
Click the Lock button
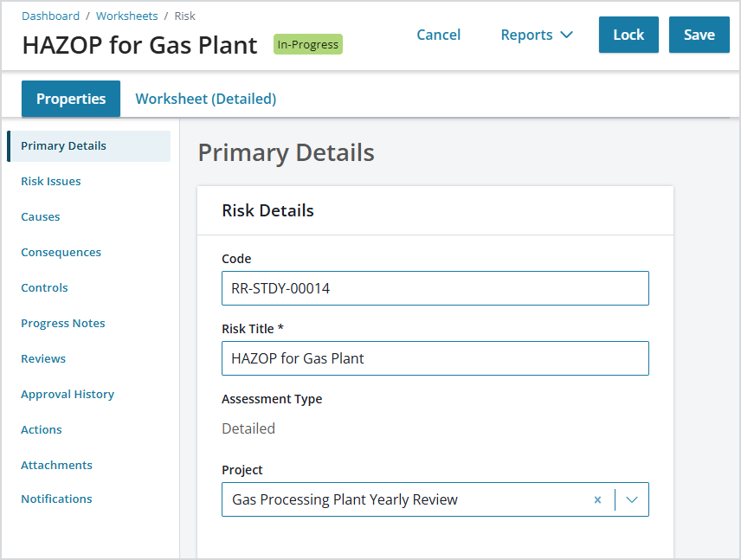point(628,35)
